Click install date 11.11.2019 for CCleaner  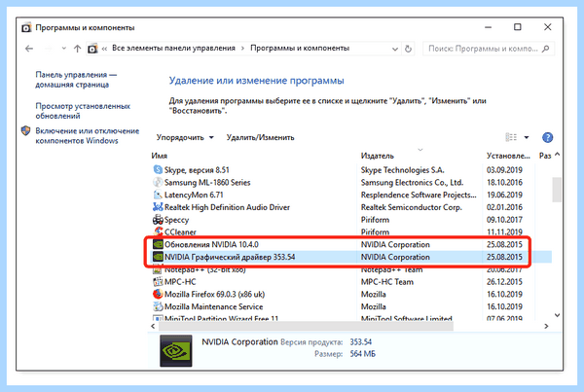click(504, 232)
